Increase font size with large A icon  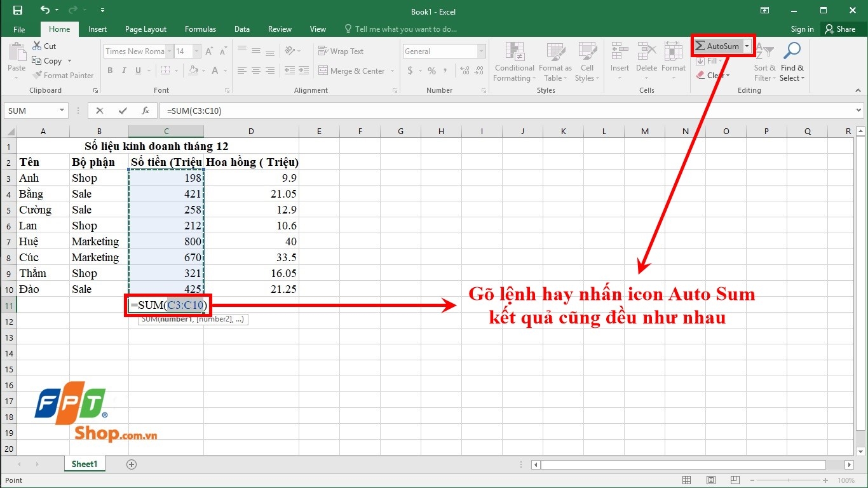[210, 51]
